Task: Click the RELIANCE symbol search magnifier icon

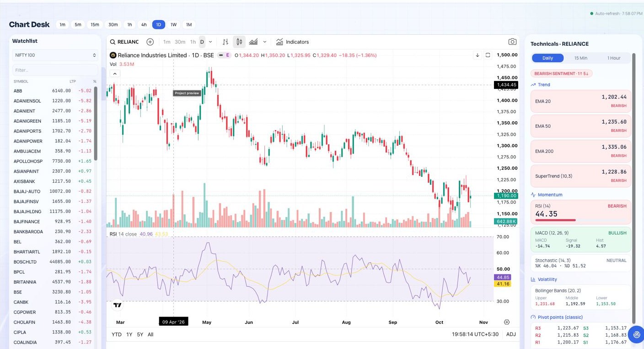Action: click(113, 42)
